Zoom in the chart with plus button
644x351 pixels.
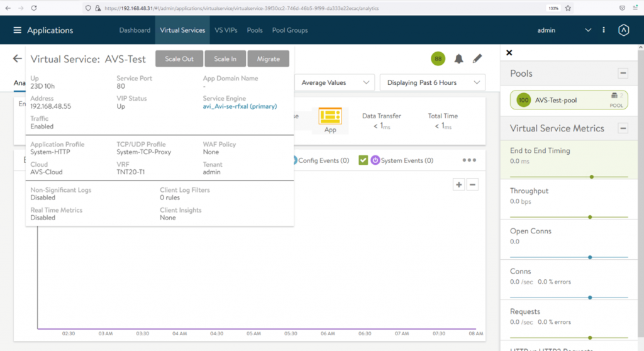tap(459, 184)
